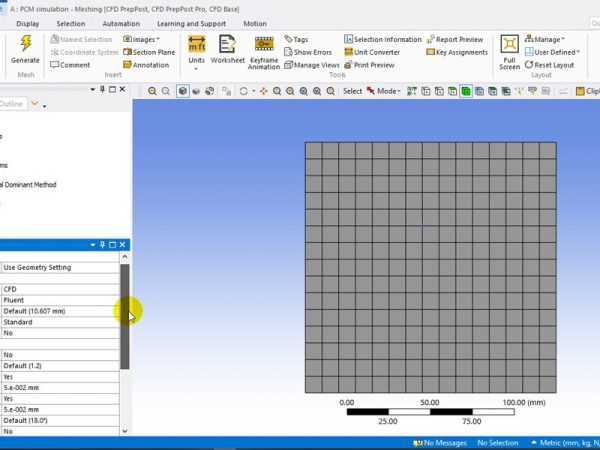Maximize the Details panel
Screen dimensions: 600x450
(112, 245)
